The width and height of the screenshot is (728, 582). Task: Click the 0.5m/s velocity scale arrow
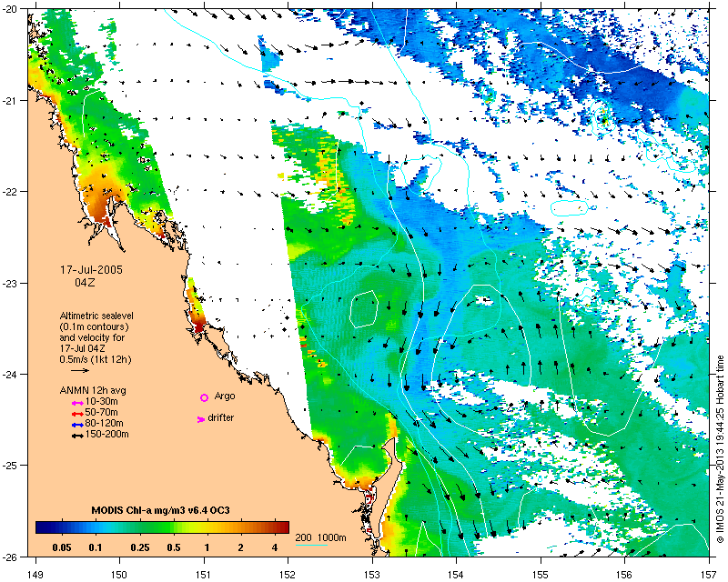[80, 370]
